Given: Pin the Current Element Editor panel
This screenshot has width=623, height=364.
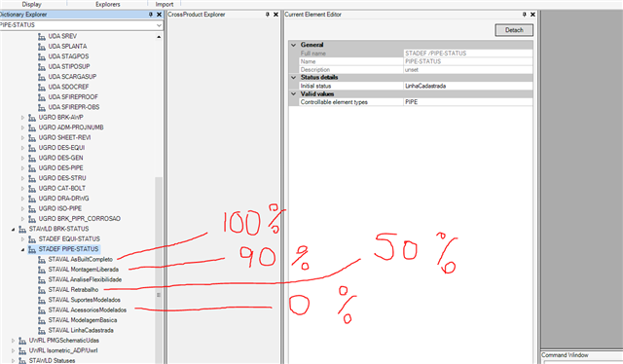Looking at the screenshot, I should click(x=524, y=15).
